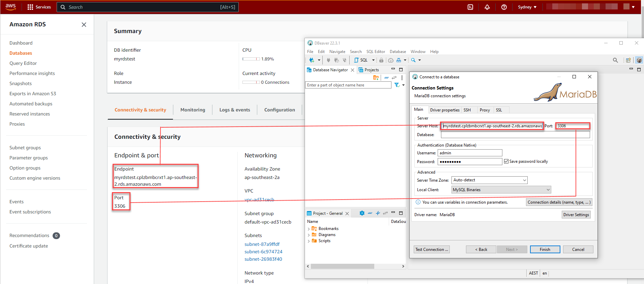Viewport: 644px width, 284px height.
Task: Open the Local Client MySQL Binaries dropdown
Action: [501, 190]
